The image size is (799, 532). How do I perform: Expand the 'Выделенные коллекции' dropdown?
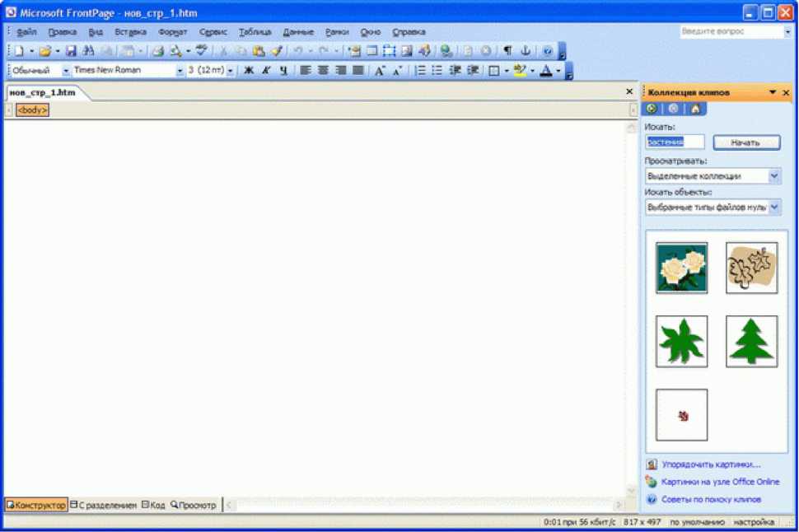(x=774, y=176)
